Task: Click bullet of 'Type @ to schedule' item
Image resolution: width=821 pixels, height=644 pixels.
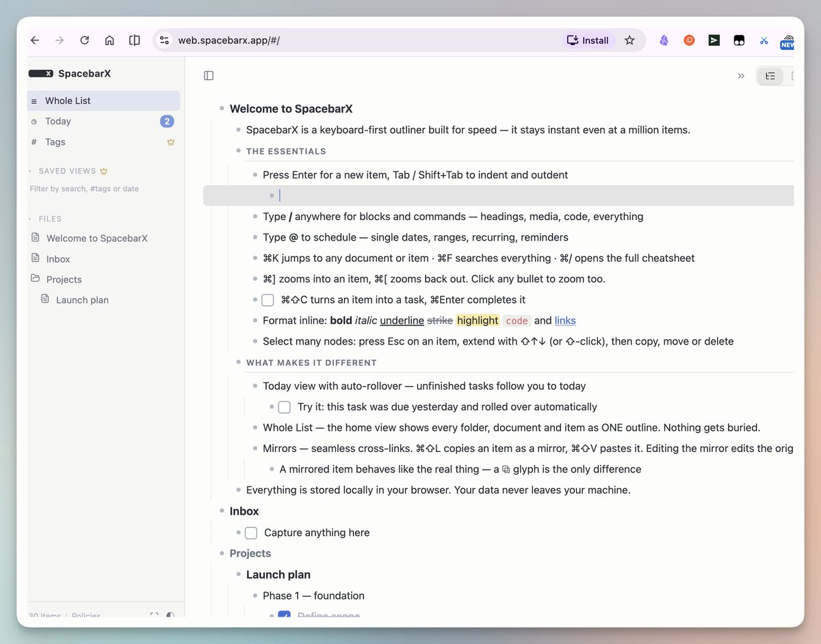Action: (255, 237)
